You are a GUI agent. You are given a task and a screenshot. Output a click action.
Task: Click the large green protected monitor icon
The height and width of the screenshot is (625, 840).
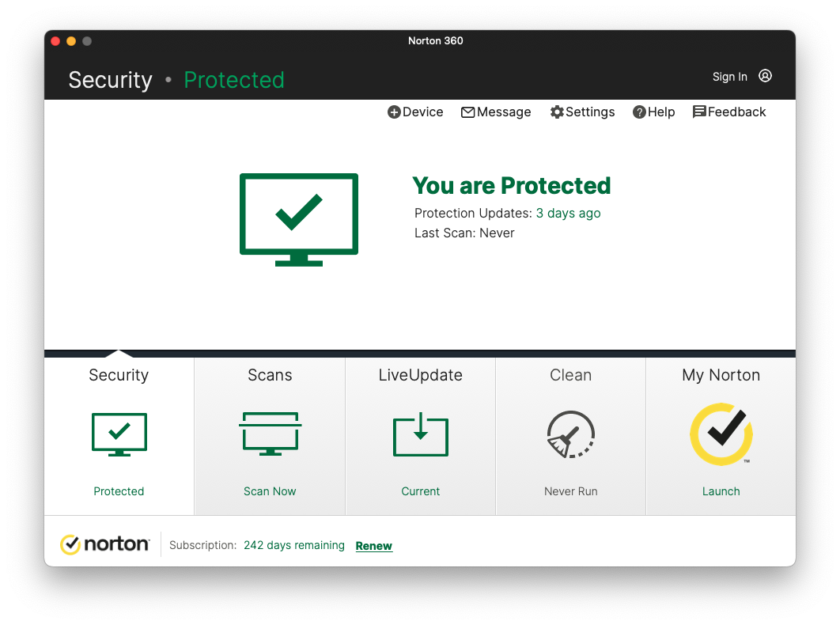tap(299, 219)
